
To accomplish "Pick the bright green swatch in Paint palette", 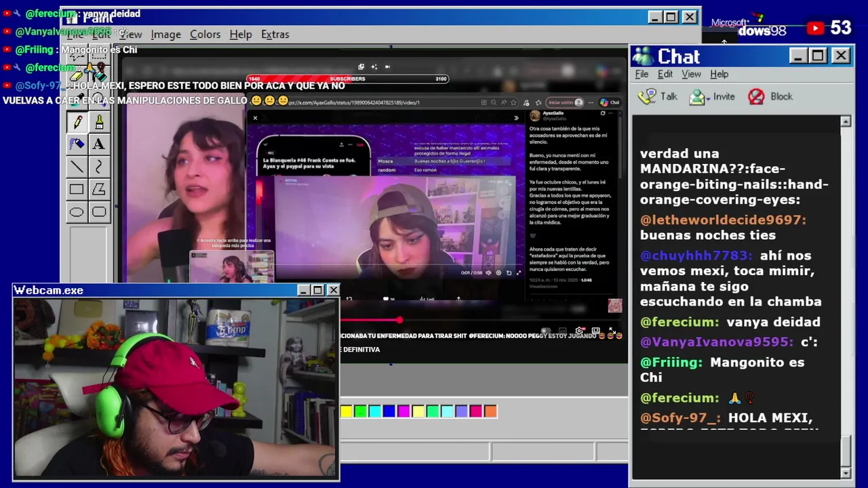I will tap(360, 411).
